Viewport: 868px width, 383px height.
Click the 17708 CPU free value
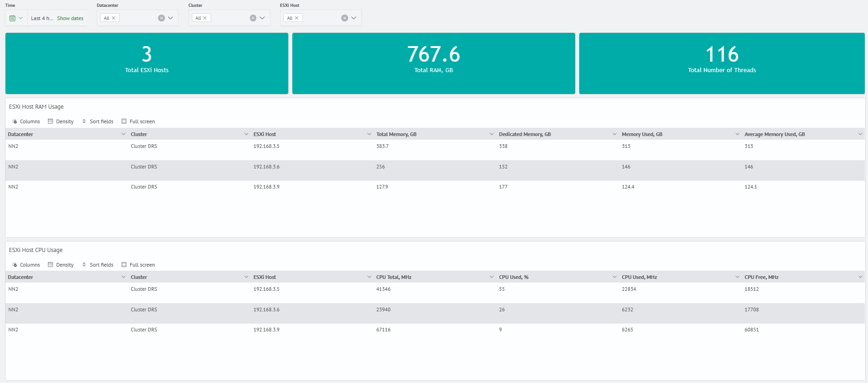pyautogui.click(x=752, y=310)
